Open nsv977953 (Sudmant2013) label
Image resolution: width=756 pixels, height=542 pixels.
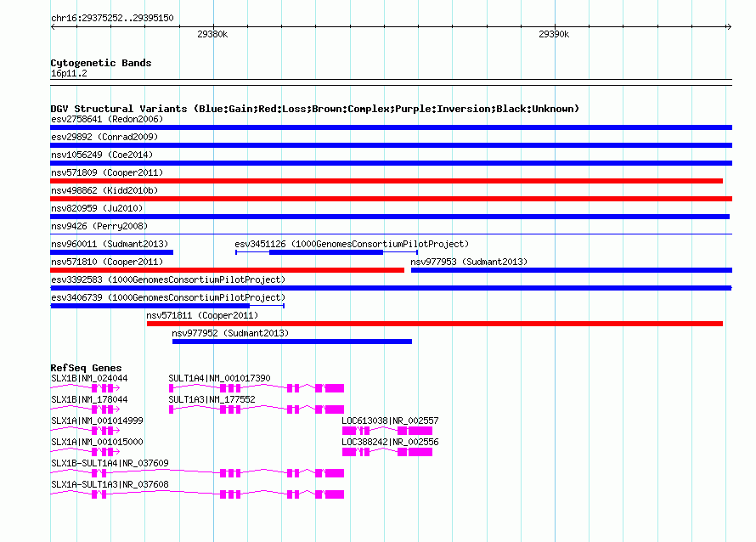click(x=469, y=262)
